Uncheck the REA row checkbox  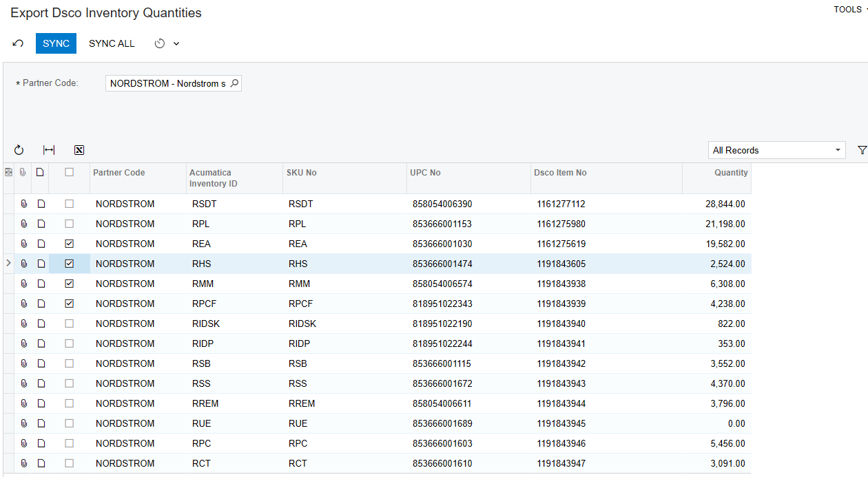[69, 244]
